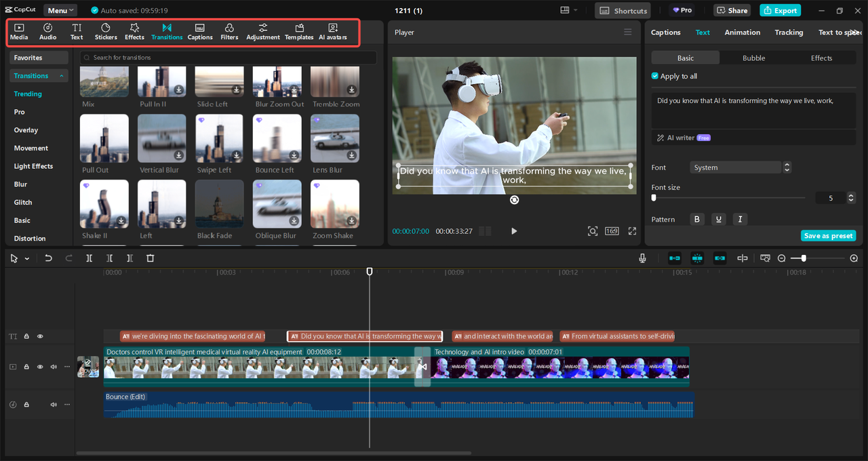Open the Templates panel
This screenshot has height=461, width=868.
click(x=299, y=31)
